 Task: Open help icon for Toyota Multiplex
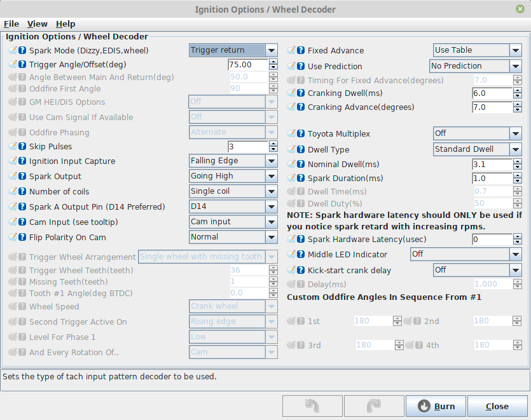tap(301, 134)
